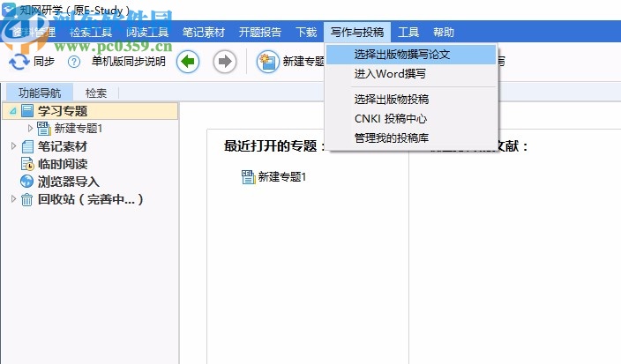Collapse the 学习专题 tree node

tap(13, 111)
